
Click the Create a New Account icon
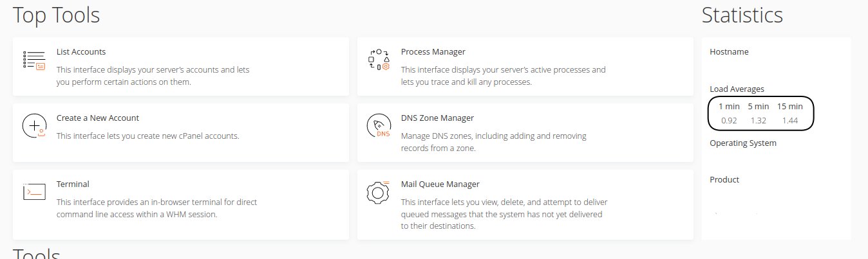(x=33, y=127)
